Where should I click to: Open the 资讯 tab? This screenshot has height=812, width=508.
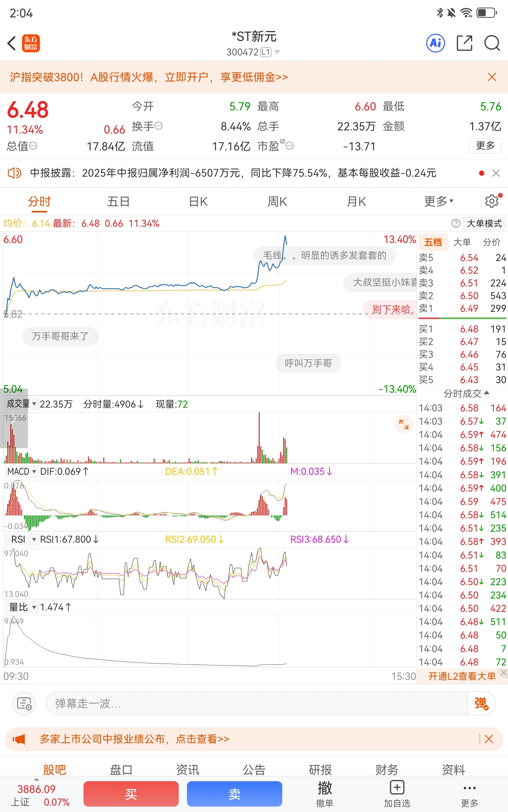pyautogui.click(x=187, y=769)
